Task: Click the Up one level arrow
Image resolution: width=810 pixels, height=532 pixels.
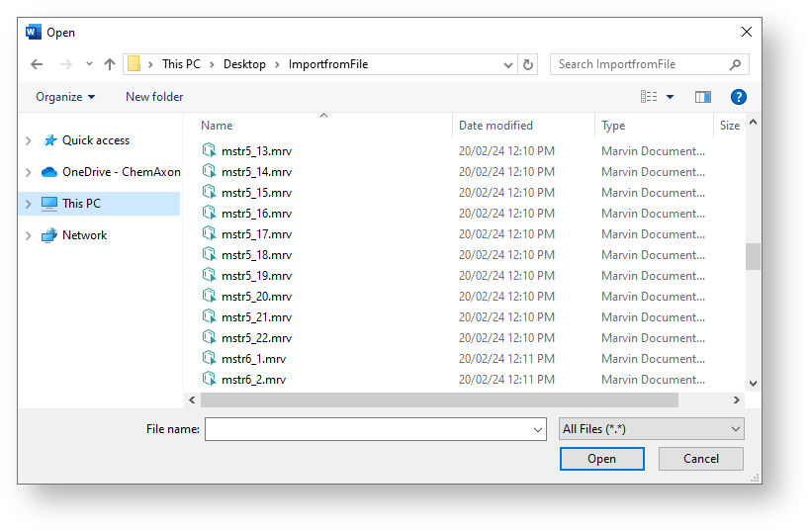Action: pos(110,64)
